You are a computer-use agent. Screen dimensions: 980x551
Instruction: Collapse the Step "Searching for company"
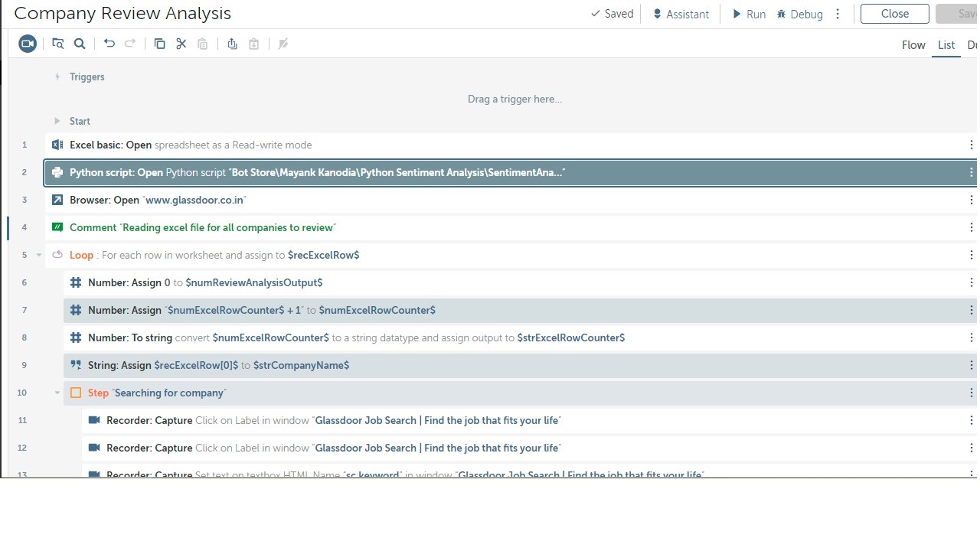[57, 393]
